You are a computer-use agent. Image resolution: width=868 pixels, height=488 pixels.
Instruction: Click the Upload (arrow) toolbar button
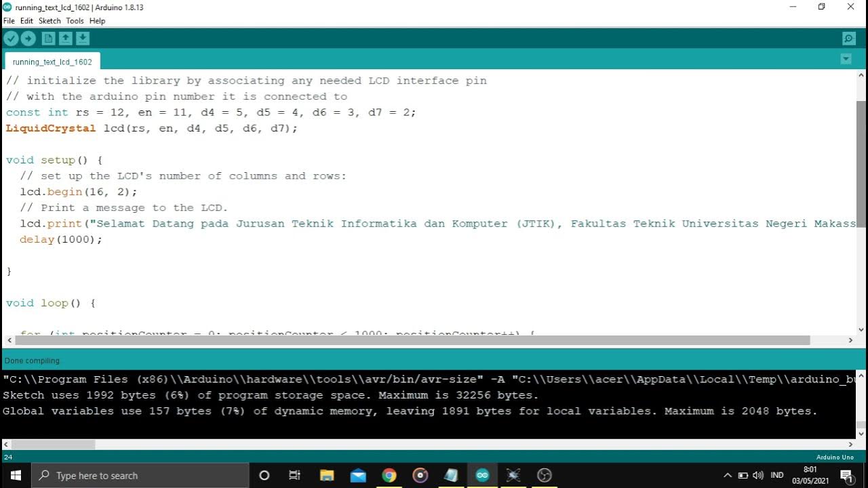pyautogui.click(x=28, y=39)
